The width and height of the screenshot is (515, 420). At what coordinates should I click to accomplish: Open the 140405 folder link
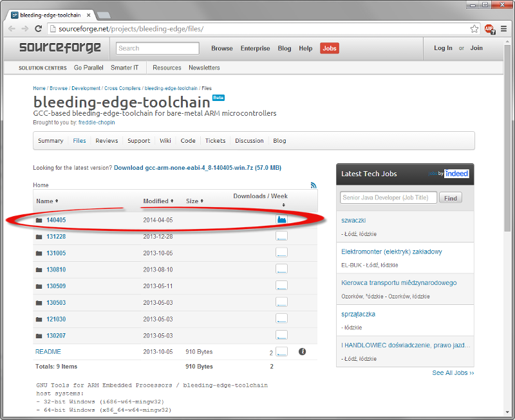pyautogui.click(x=56, y=220)
